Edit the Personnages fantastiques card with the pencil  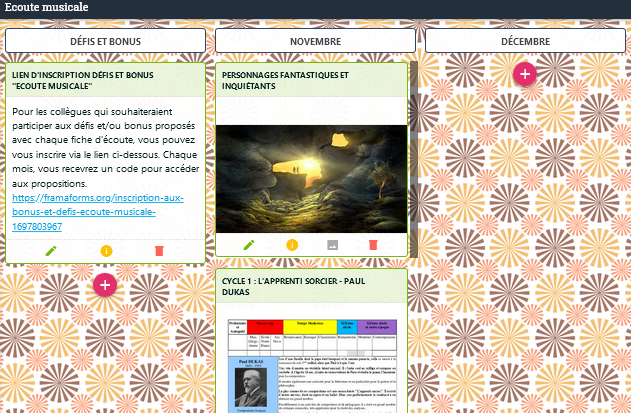pos(250,244)
